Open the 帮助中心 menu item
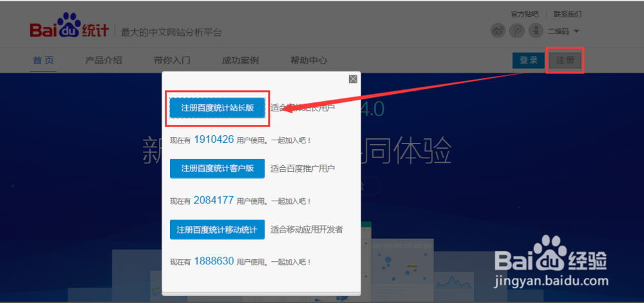The width and height of the screenshot is (644, 303). pos(309,60)
